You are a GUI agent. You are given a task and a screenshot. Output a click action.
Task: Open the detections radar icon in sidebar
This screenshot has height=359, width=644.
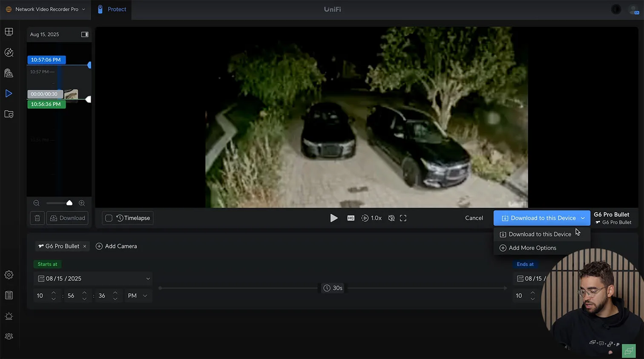point(9,52)
